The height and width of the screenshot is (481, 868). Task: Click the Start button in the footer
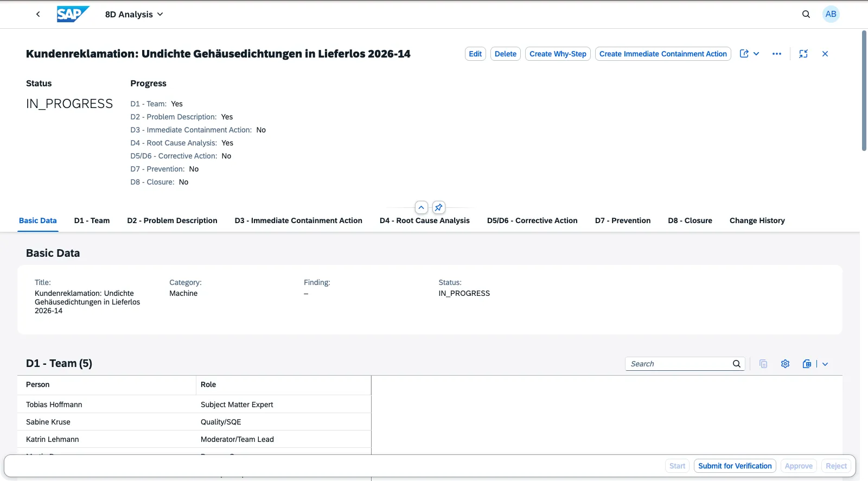pos(677,466)
